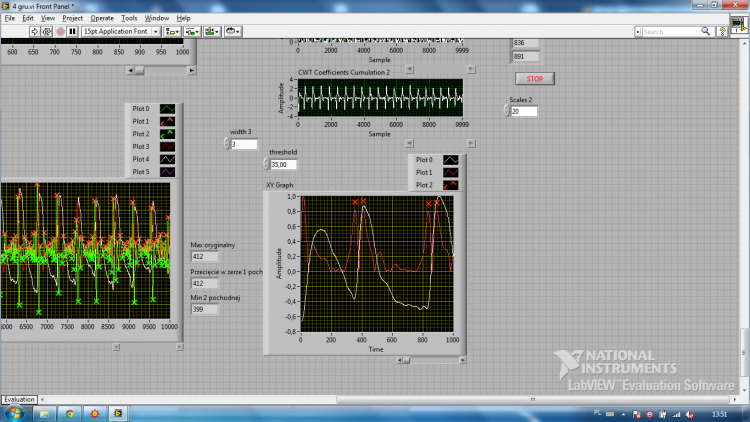
Task: Click the indicator showing 836
Action: click(x=526, y=43)
